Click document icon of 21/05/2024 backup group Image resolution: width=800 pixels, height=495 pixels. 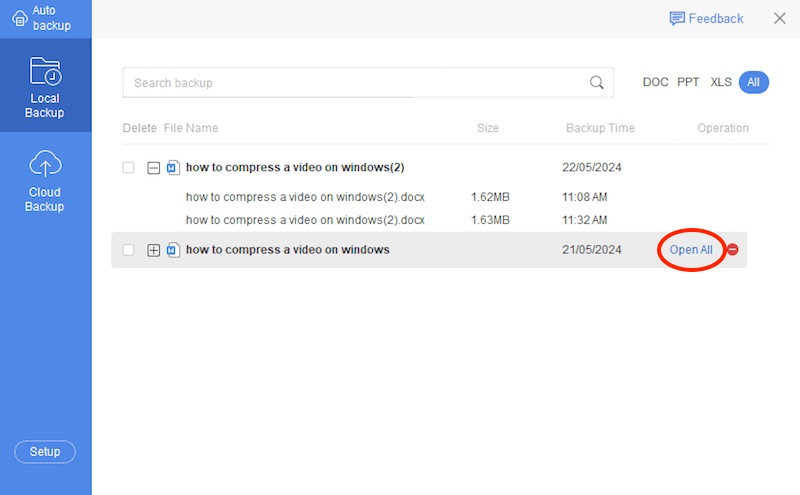172,250
